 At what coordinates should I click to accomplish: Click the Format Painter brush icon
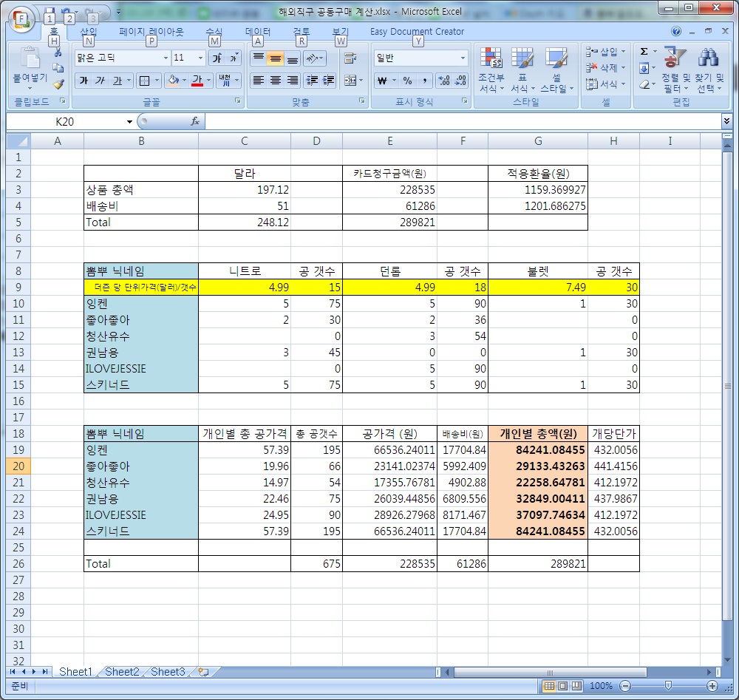58,84
